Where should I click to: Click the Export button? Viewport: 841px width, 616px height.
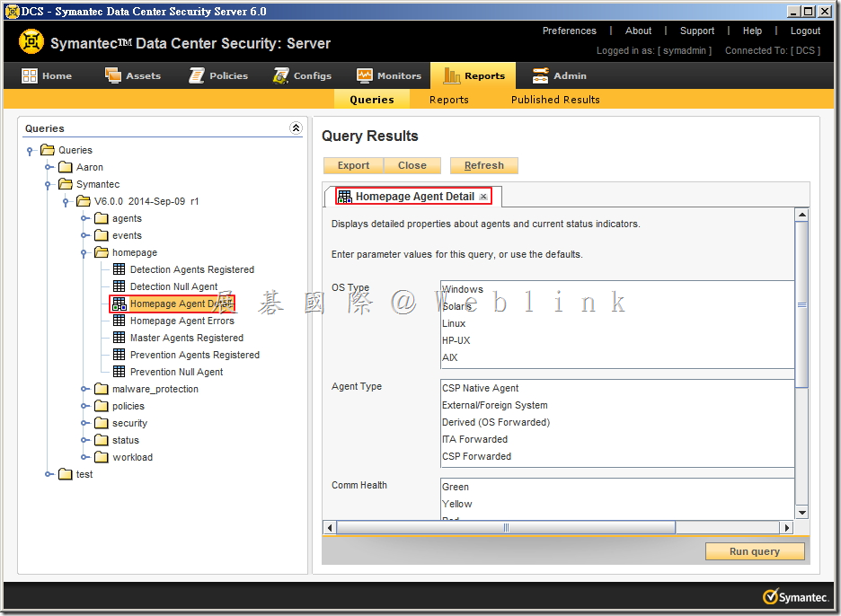[353, 165]
